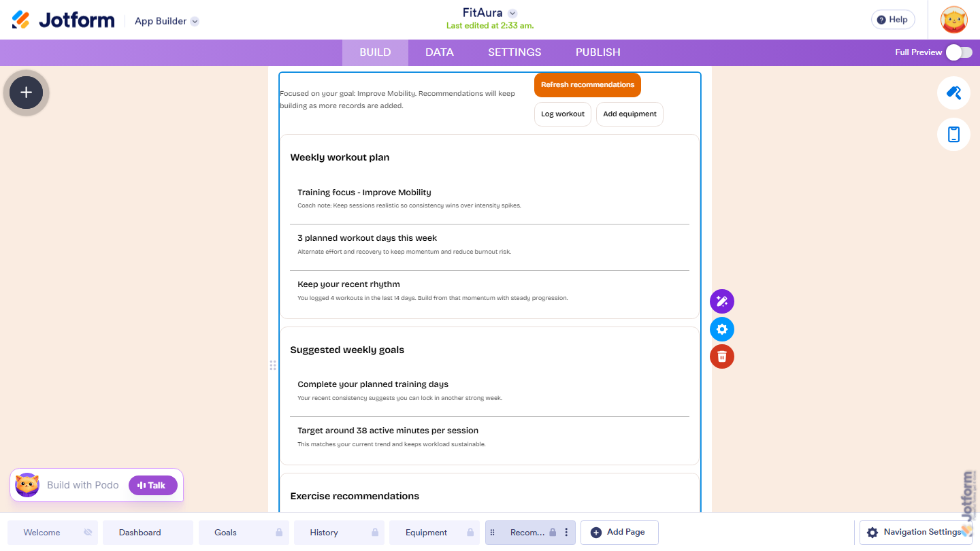Select the History page tab
The image size is (980, 551).
click(339, 533)
